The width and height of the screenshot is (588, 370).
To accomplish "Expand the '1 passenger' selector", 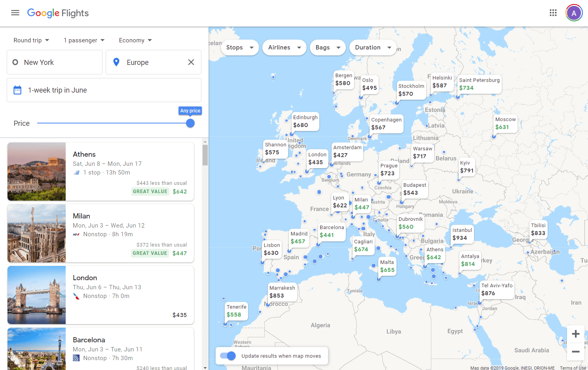I will coord(83,40).
